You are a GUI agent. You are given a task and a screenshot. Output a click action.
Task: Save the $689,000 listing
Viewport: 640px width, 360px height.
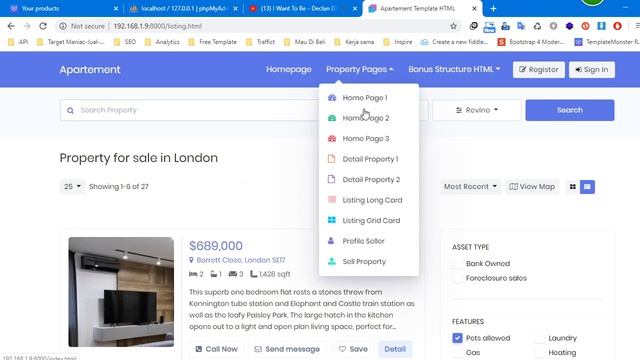click(353, 349)
